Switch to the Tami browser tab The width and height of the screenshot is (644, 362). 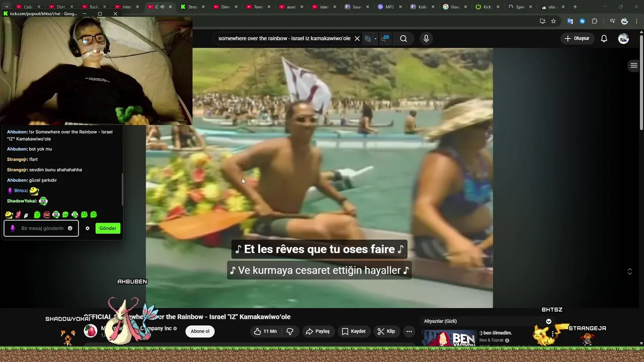tap(258, 7)
